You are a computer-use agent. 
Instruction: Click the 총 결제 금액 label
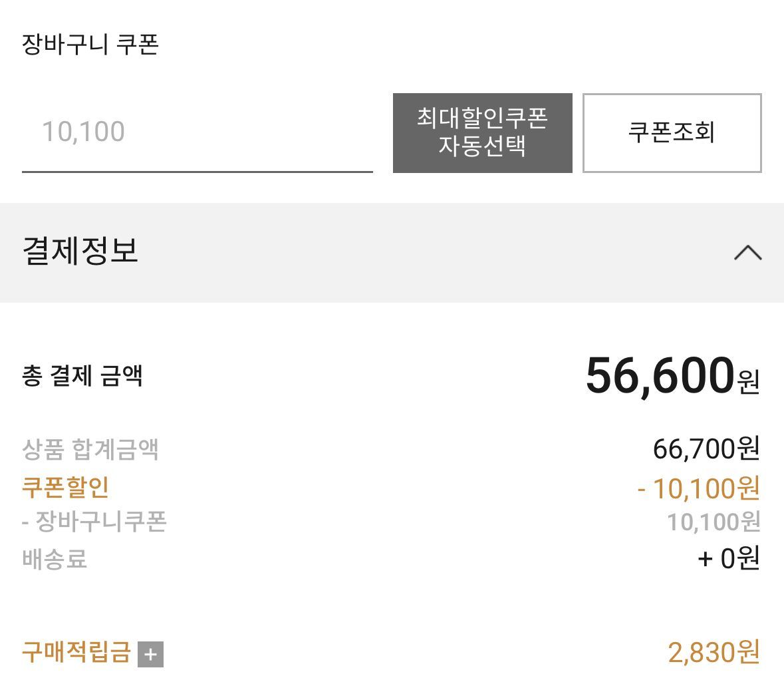click(82, 376)
